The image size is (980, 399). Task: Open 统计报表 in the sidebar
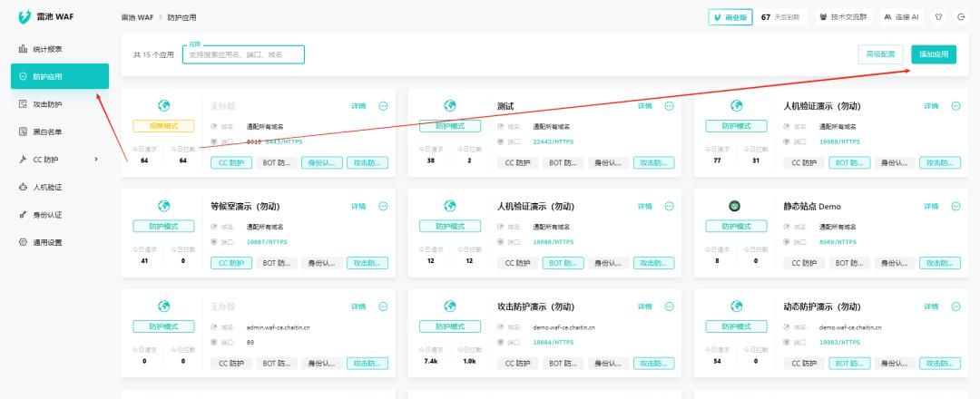pyautogui.click(x=47, y=49)
